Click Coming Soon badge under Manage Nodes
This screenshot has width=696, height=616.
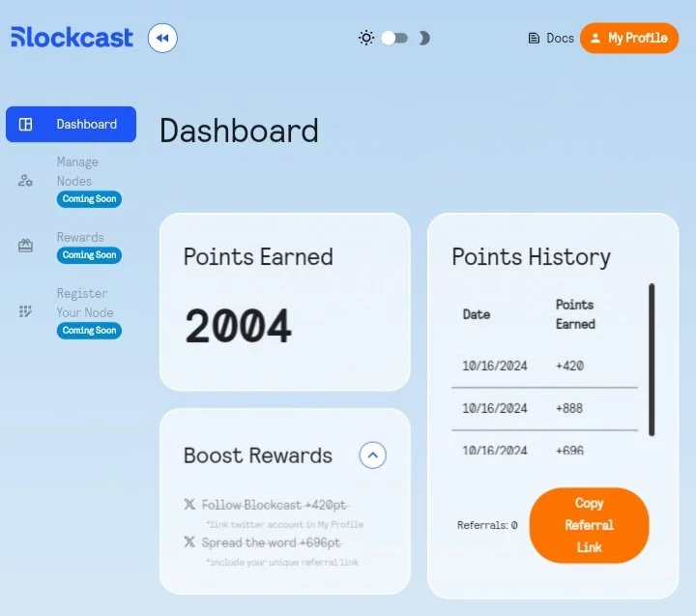point(89,199)
